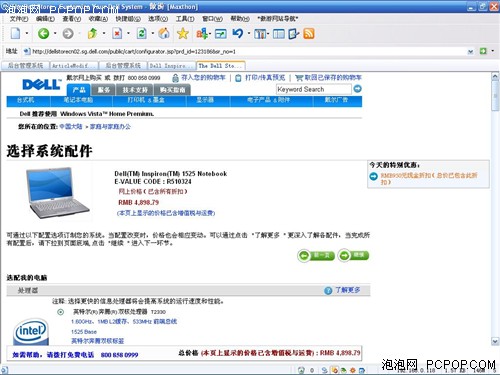Open the 帮助(H) menu

point(240,19)
